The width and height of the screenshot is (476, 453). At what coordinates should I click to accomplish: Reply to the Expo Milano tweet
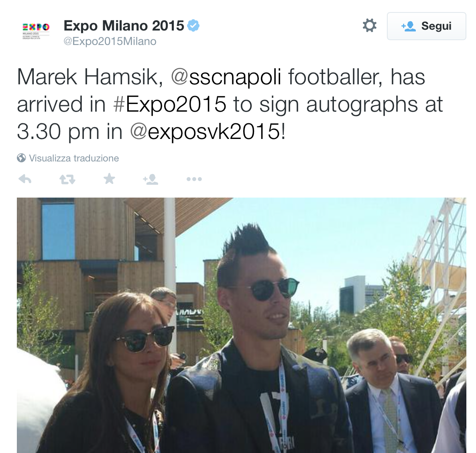click(25, 179)
